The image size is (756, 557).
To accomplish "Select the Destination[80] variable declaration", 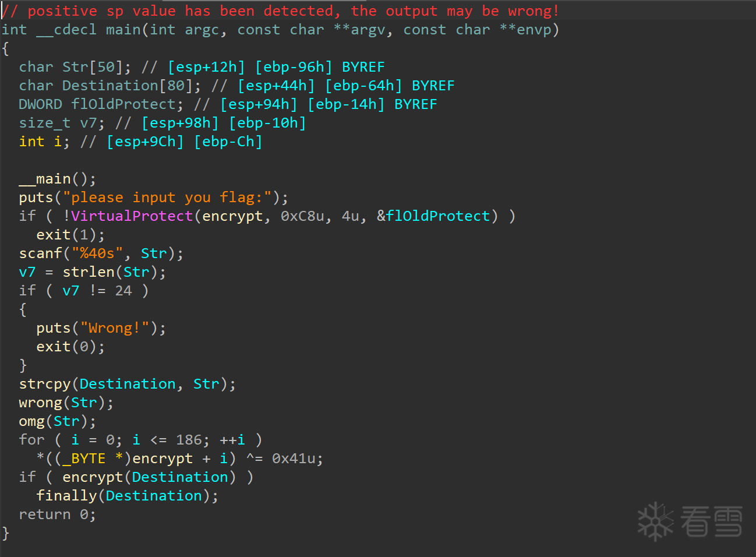I will (x=110, y=86).
